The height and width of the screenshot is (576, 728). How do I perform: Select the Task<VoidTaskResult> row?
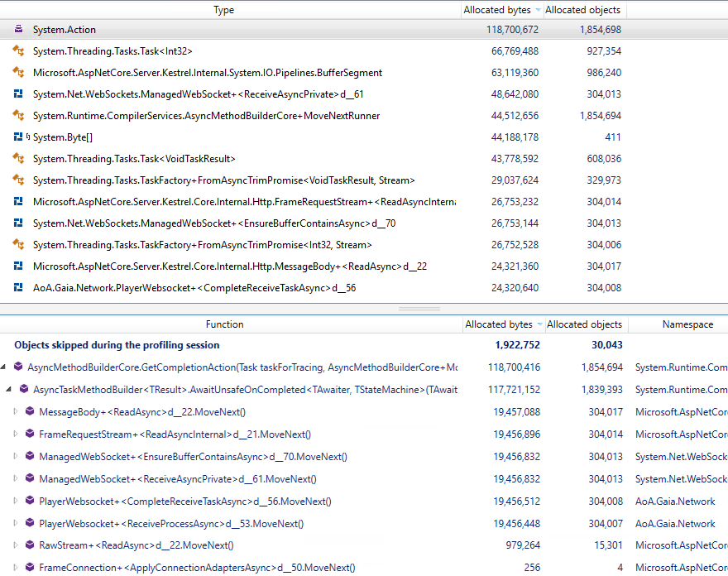click(x=134, y=159)
